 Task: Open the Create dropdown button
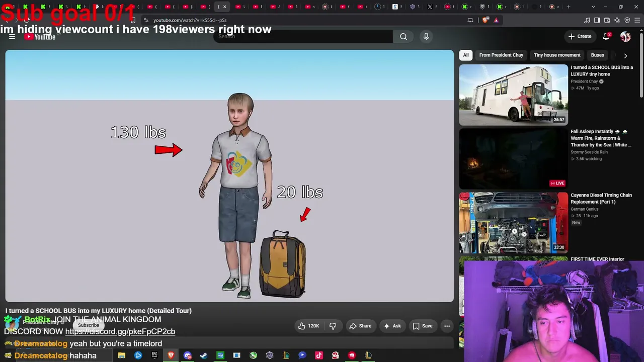tap(580, 36)
